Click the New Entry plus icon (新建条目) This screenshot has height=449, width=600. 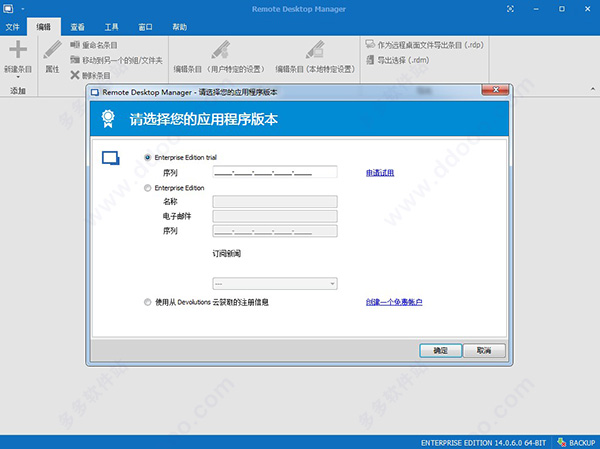tap(18, 49)
